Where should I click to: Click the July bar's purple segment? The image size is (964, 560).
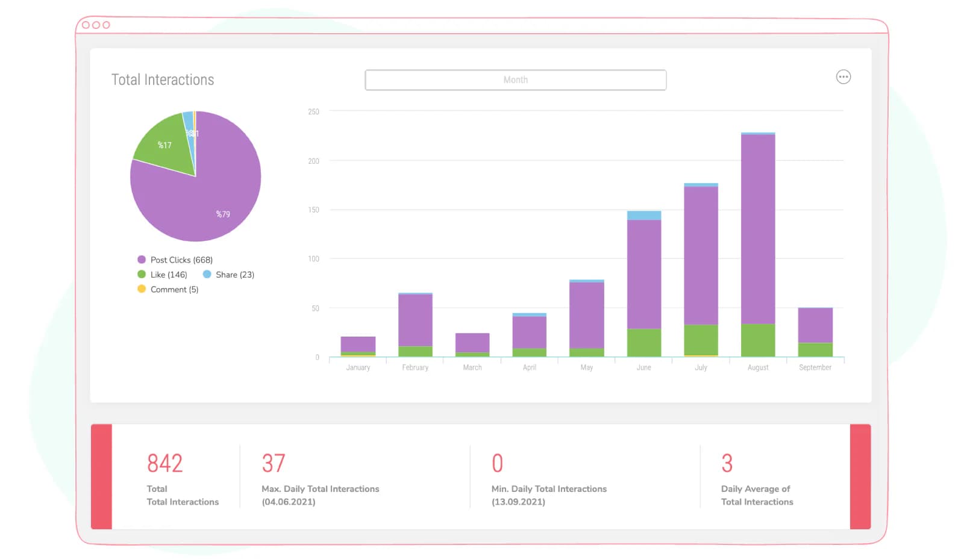point(701,256)
